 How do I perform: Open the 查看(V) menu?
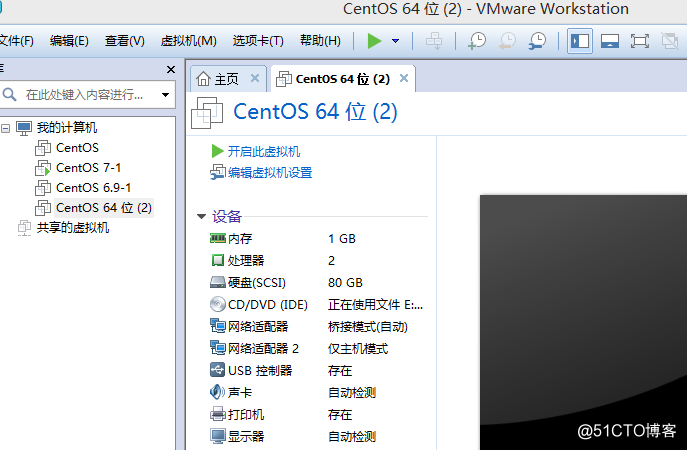point(124,41)
